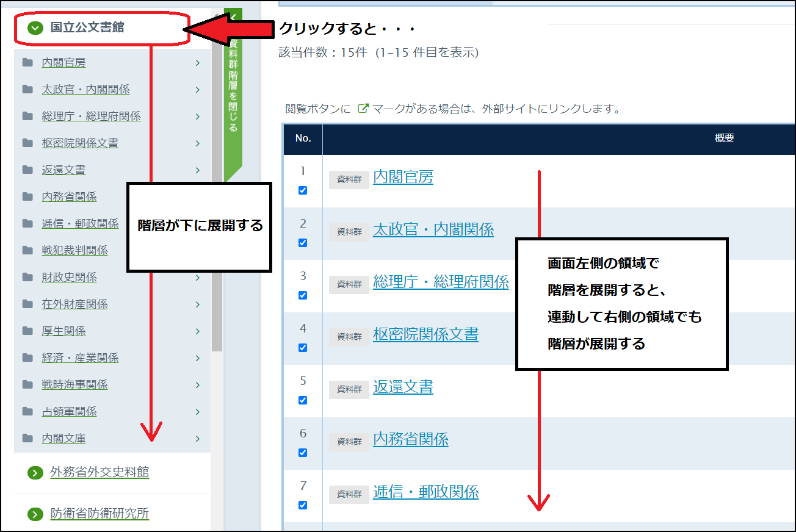Image resolution: width=796 pixels, height=532 pixels.
Task: Click the folder icon beside 戦時海事関係
Action: click(27, 384)
